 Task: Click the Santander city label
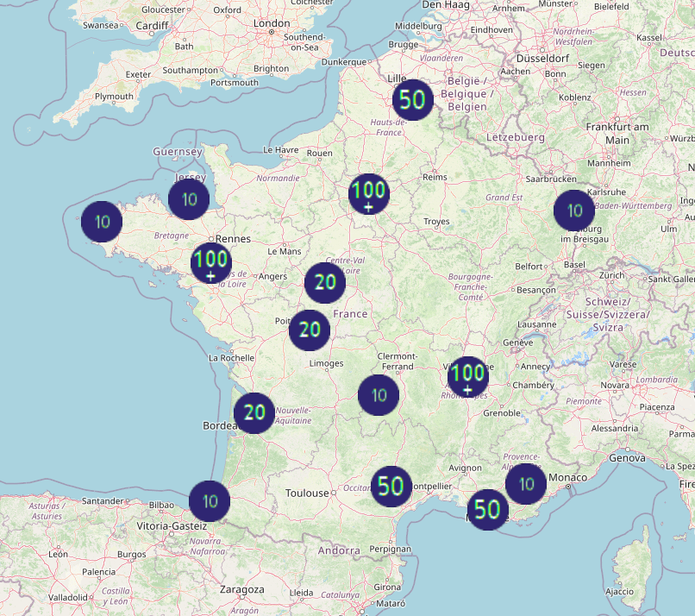click(x=103, y=501)
